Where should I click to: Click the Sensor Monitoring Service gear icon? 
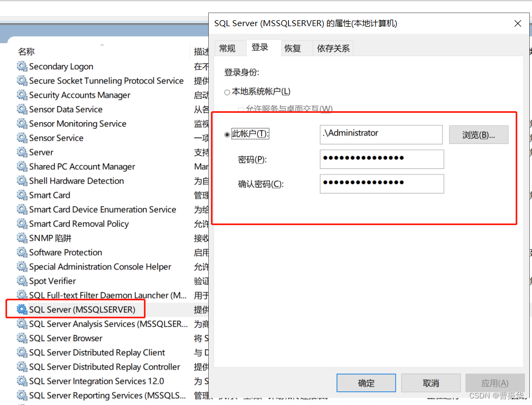pos(22,124)
